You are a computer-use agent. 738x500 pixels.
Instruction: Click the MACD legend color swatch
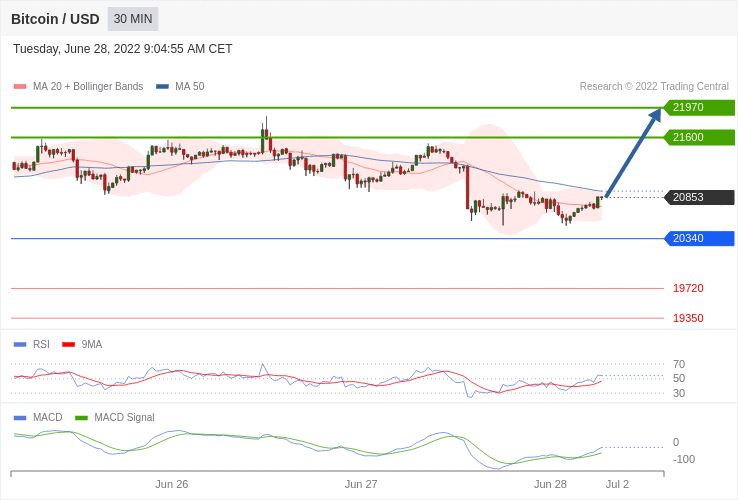tap(20, 418)
